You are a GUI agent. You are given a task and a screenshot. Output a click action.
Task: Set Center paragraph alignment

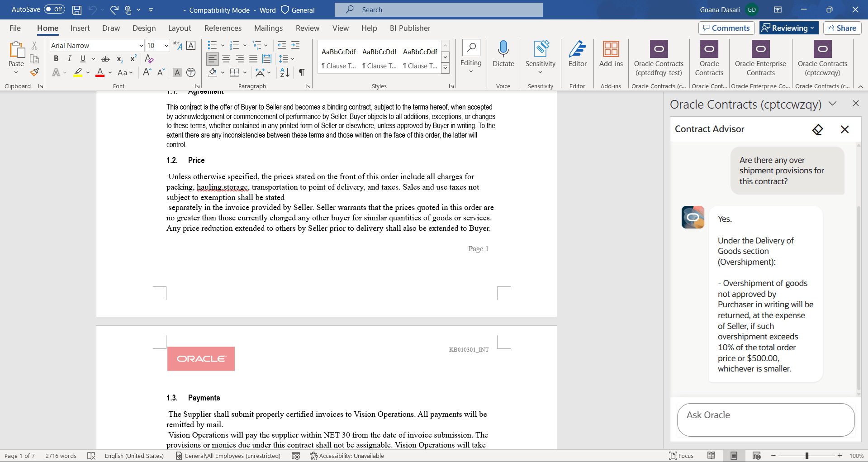tap(226, 59)
